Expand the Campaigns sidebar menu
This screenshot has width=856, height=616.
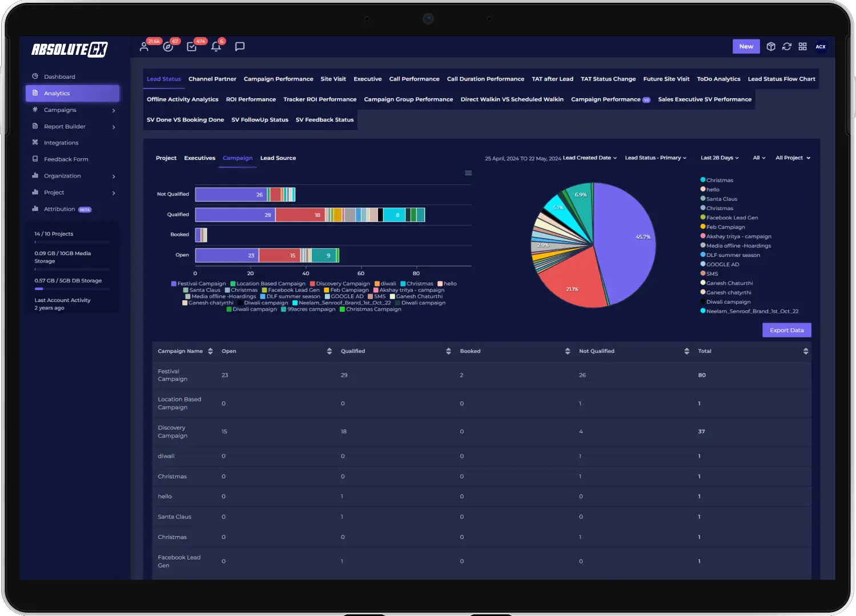(x=73, y=110)
